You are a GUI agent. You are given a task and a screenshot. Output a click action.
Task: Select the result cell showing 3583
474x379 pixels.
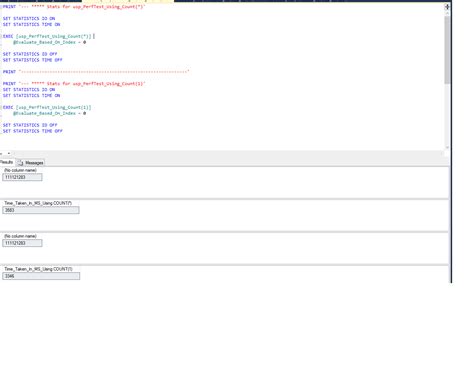[x=41, y=210]
